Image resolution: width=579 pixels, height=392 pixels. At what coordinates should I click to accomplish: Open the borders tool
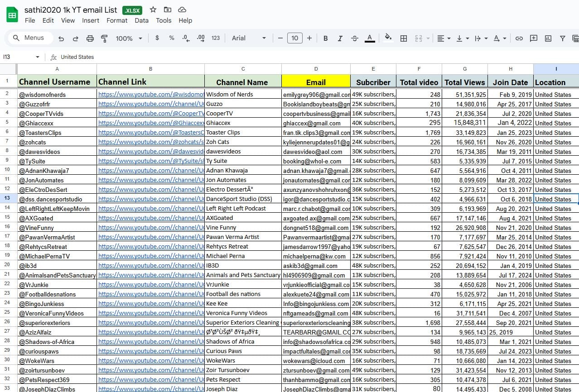tap(403, 38)
